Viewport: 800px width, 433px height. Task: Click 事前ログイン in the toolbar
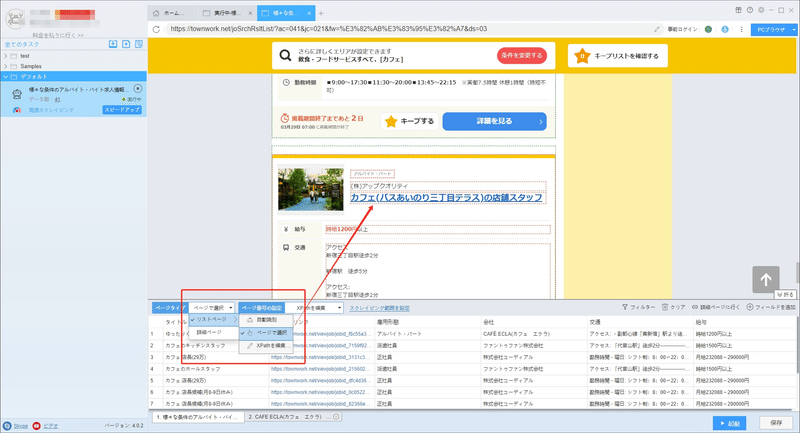pyautogui.click(x=683, y=30)
